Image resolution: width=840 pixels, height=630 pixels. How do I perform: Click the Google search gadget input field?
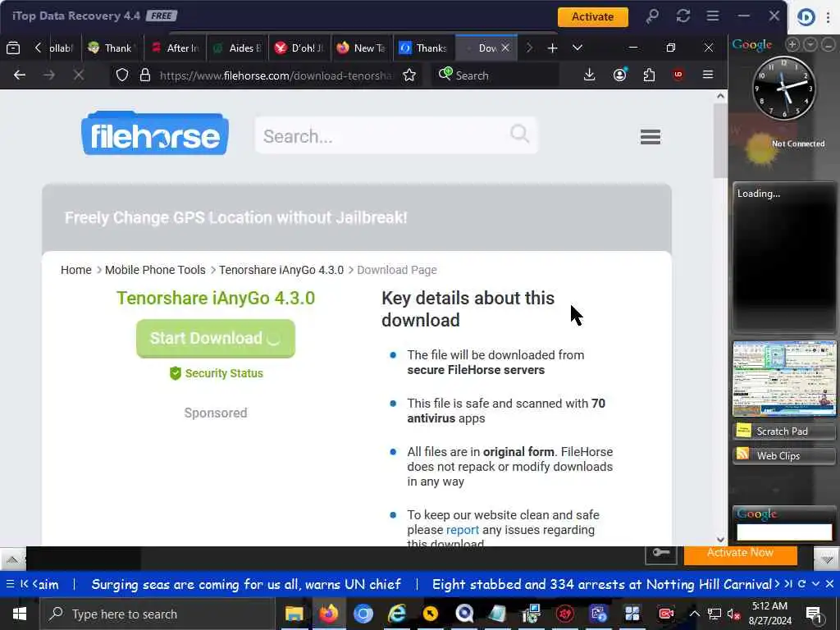pos(784,532)
